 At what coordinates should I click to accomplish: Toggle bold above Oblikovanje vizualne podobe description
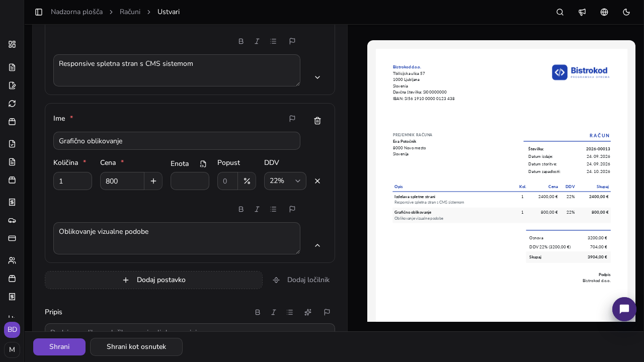point(241,209)
